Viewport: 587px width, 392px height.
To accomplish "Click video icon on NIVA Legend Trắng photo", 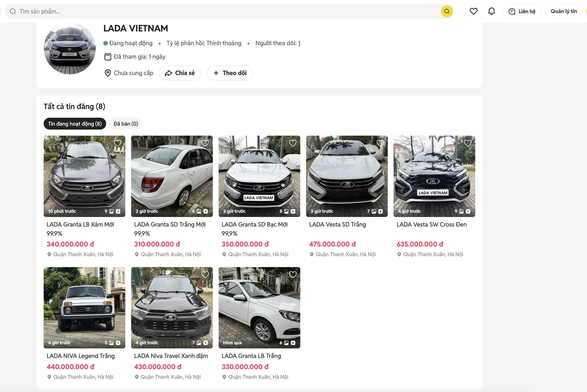I will (x=118, y=343).
